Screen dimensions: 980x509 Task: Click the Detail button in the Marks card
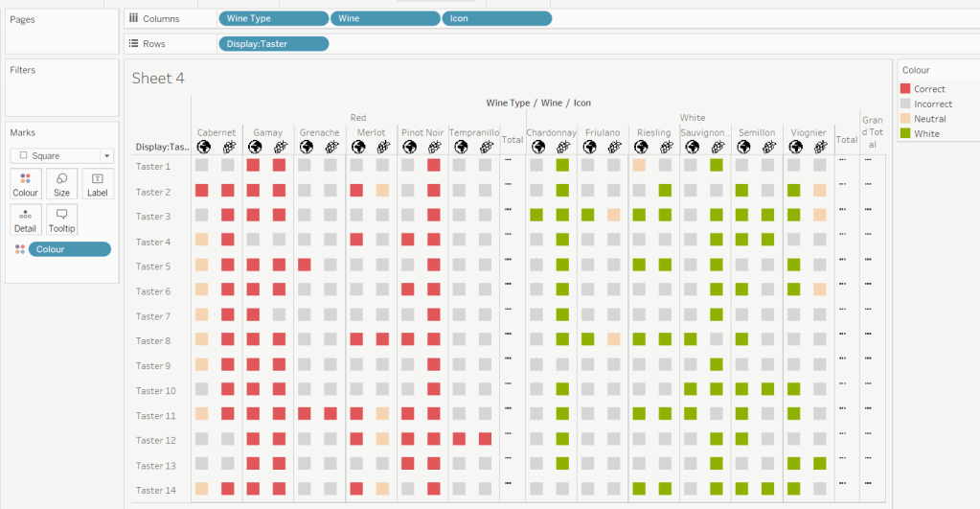pos(25,220)
